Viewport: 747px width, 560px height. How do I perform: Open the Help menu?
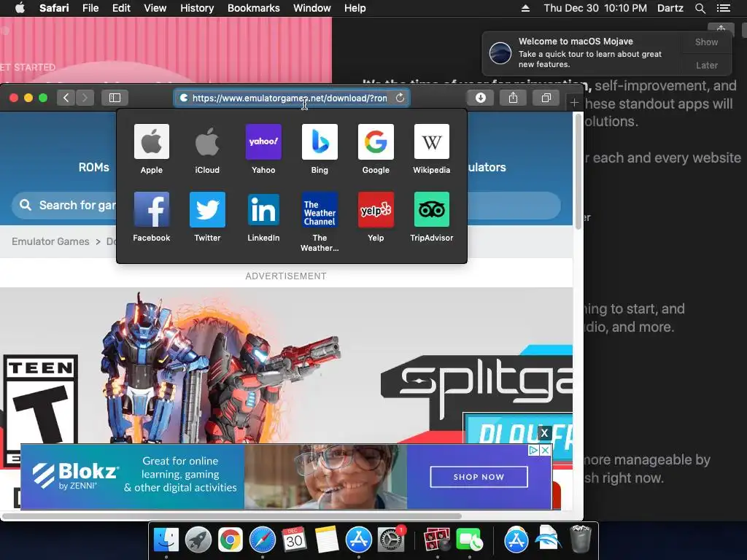(x=355, y=8)
